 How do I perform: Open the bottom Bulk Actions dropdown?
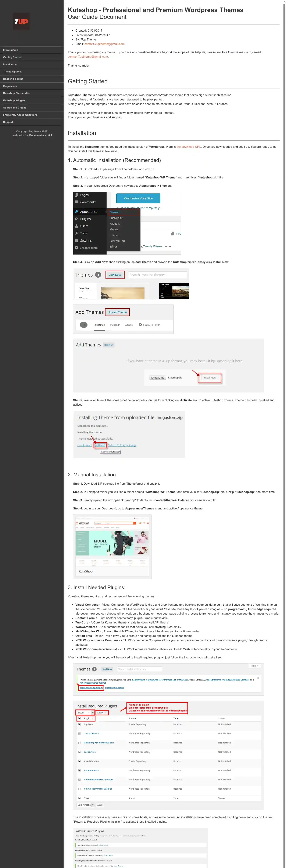pyautogui.click(x=86, y=805)
